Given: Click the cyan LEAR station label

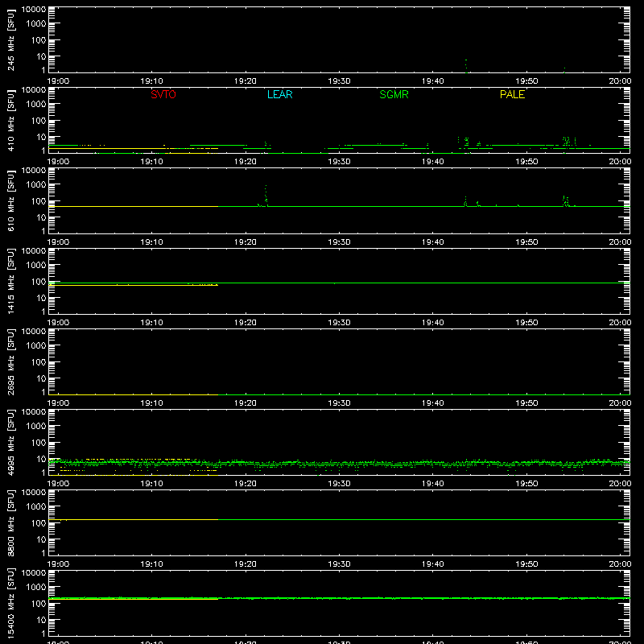Looking at the screenshot, I should click(279, 94).
